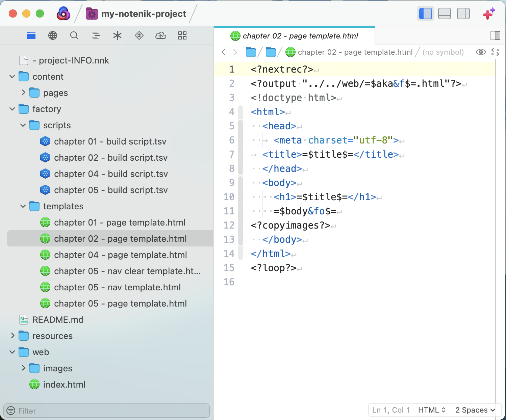Select the templates folder row

63,206
